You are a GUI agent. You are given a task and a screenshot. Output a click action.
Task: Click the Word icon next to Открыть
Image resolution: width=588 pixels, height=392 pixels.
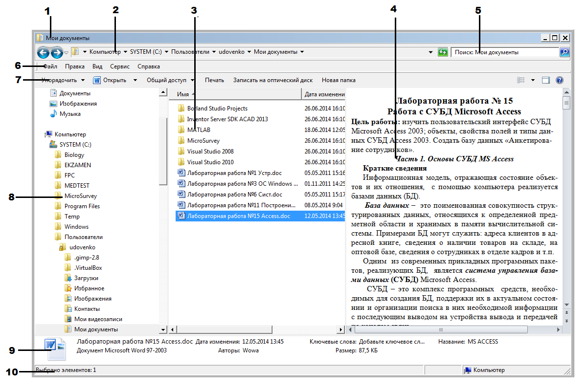(x=97, y=80)
